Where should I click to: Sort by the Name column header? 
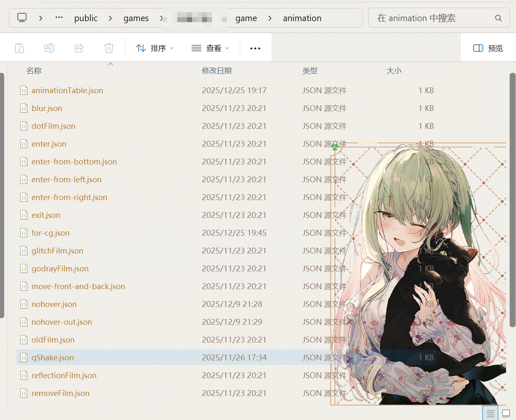(x=34, y=71)
